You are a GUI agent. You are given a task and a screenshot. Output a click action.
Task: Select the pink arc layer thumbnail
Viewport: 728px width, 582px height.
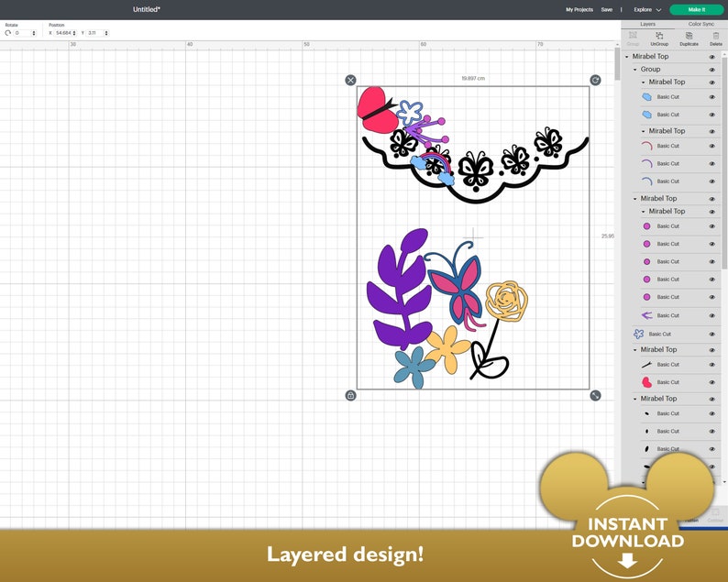point(646,147)
